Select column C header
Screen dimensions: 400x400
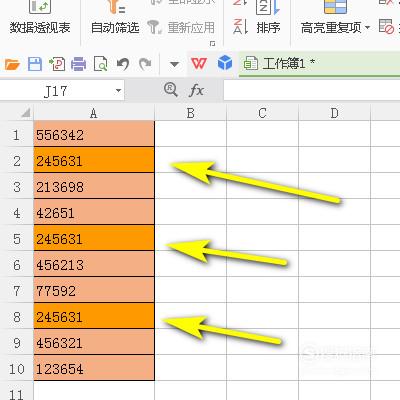(x=262, y=113)
